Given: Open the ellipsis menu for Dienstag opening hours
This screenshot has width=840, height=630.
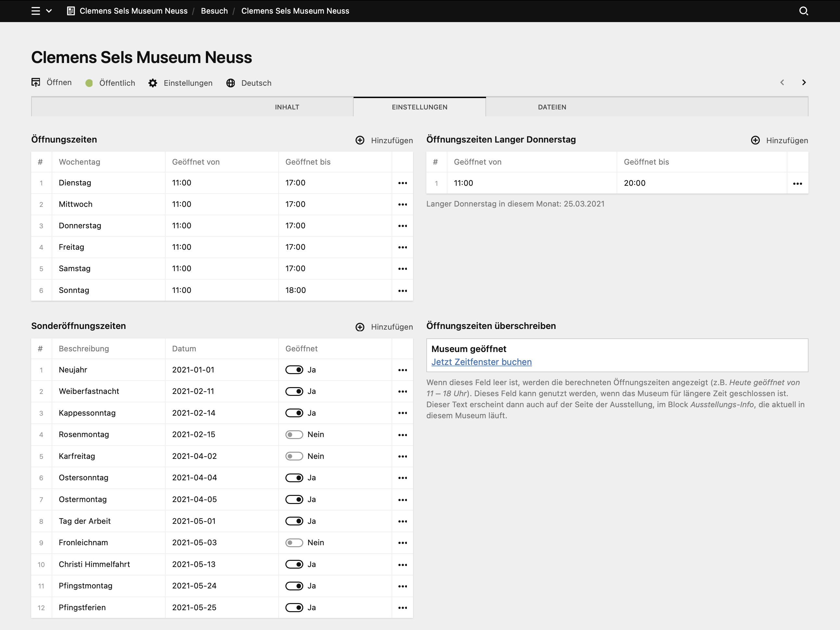Looking at the screenshot, I should tap(402, 183).
